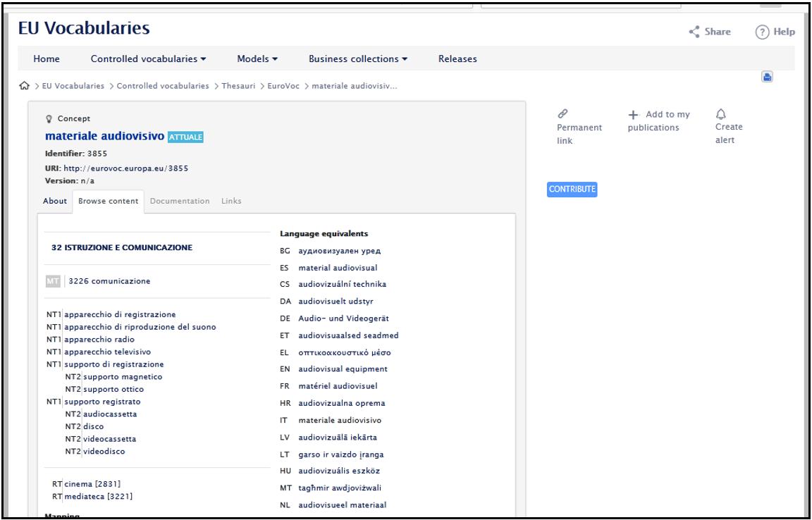
Task: Open apparecchio radio term
Action: click(99, 339)
